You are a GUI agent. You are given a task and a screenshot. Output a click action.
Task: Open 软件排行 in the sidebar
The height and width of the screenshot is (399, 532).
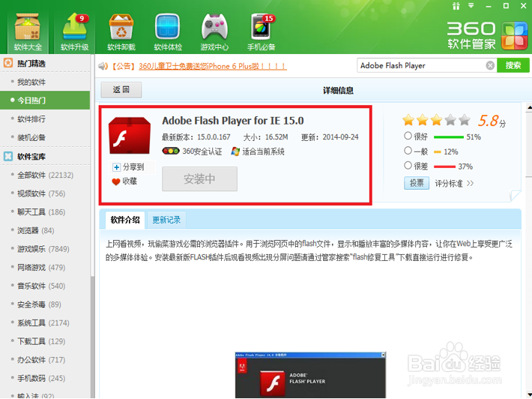click(31, 118)
